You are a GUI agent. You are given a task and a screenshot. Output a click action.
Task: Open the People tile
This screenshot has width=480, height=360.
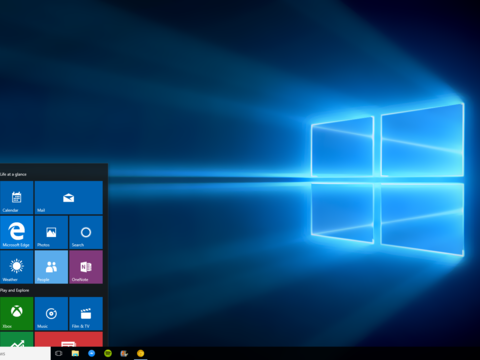pyautogui.click(x=51, y=267)
